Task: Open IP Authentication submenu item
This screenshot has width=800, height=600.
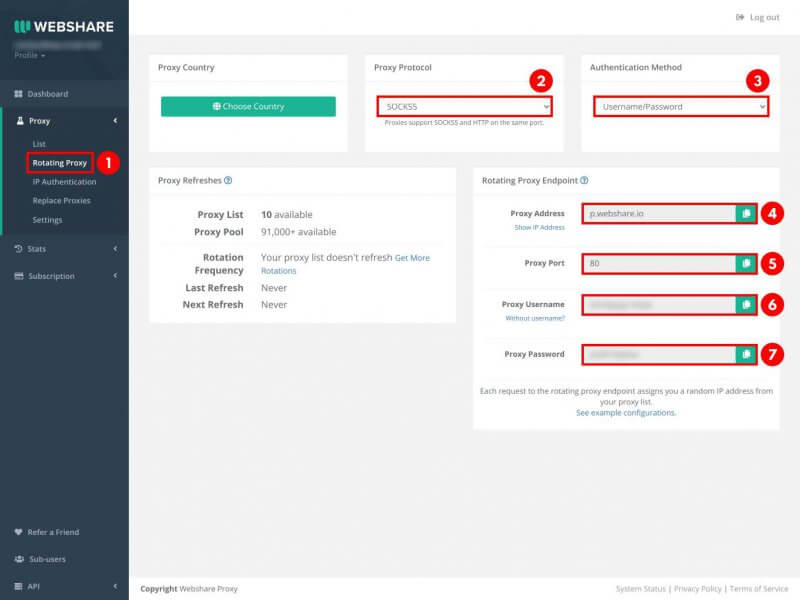Action: click(64, 182)
